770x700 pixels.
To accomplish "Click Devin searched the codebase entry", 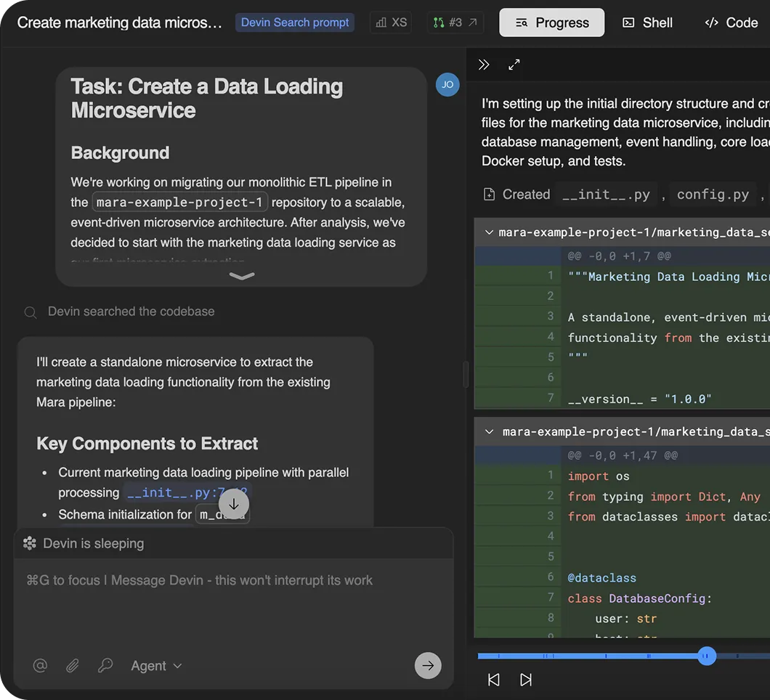I will coord(131,312).
